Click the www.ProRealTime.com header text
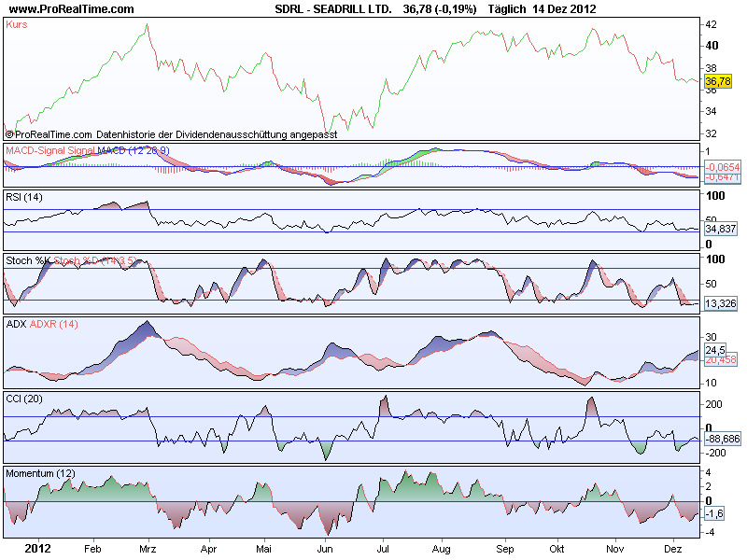Screen dimensions: 747x560 click(x=72, y=9)
